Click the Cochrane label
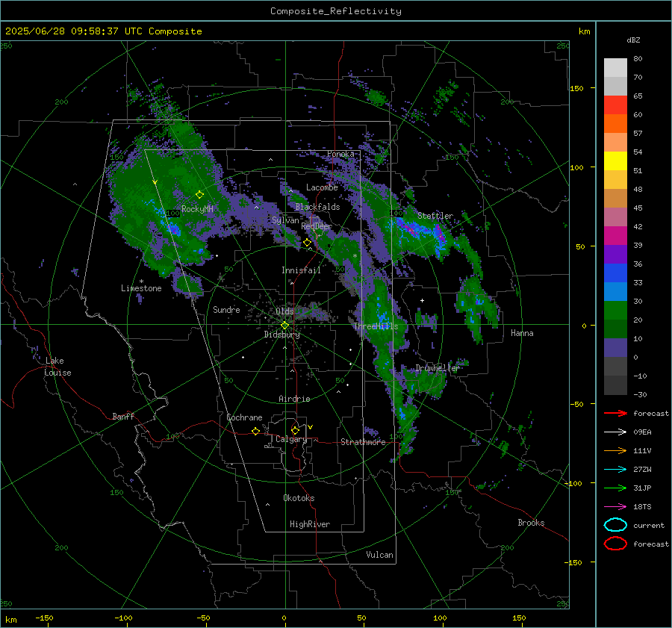 (x=244, y=417)
